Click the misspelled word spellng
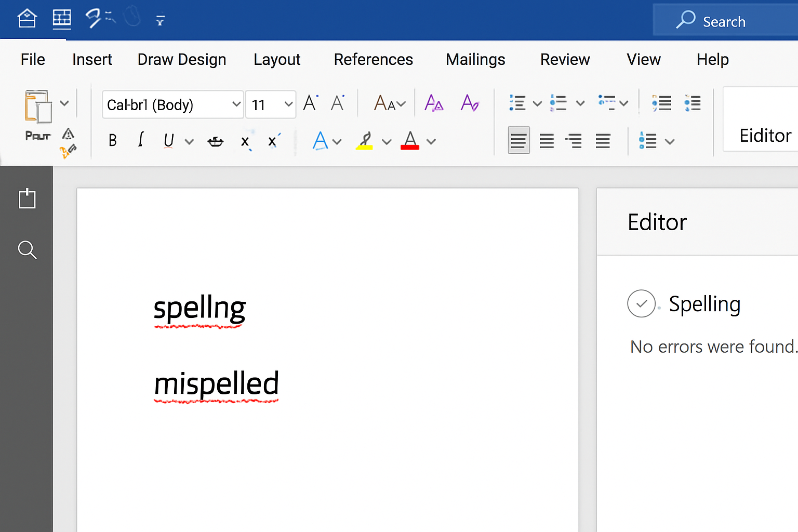Image resolution: width=798 pixels, height=532 pixels. 199,309
